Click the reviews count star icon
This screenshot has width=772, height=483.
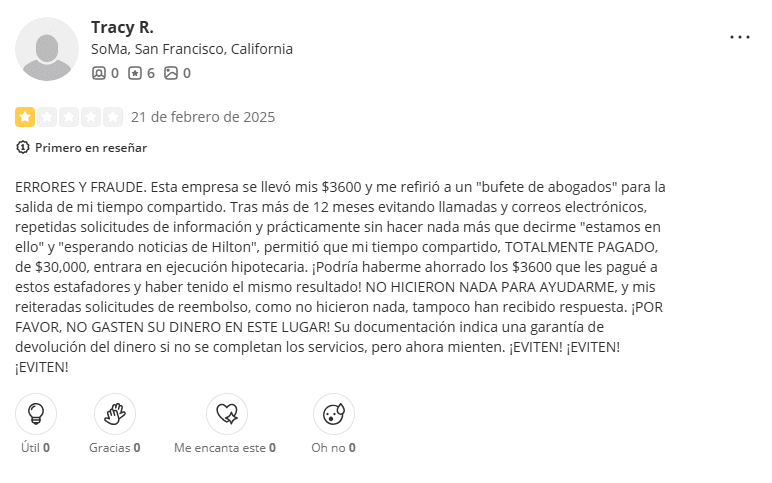pos(134,73)
